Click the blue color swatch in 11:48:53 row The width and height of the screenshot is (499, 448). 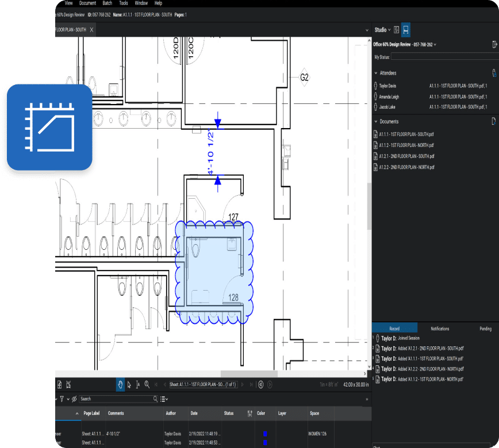tap(265, 443)
